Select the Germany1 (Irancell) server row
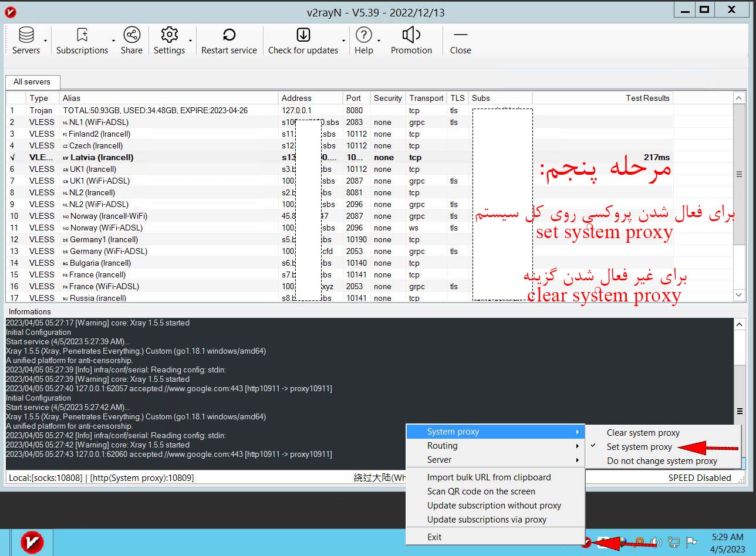This screenshot has height=556, width=756. pyautogui.click(x=370, y=239)
